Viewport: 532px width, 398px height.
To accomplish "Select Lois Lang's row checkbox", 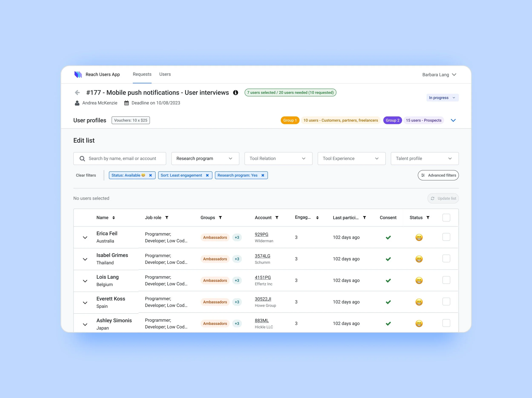I will pos(446,280).
